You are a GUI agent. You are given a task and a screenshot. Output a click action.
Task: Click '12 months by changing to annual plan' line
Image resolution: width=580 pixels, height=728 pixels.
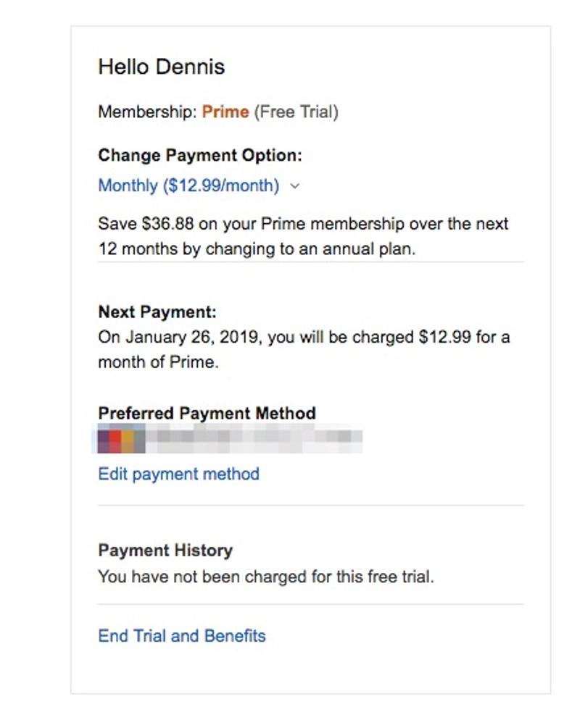pyautogui.click(x=257, y=248)
